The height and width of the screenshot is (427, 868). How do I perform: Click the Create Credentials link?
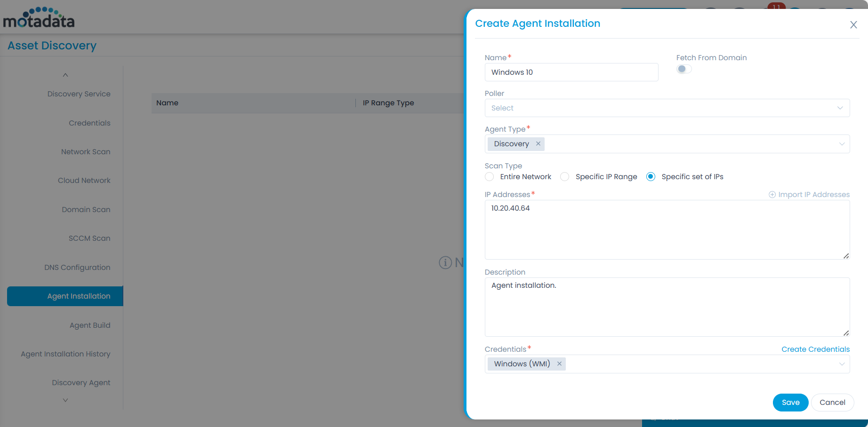[x=815, y=349]
